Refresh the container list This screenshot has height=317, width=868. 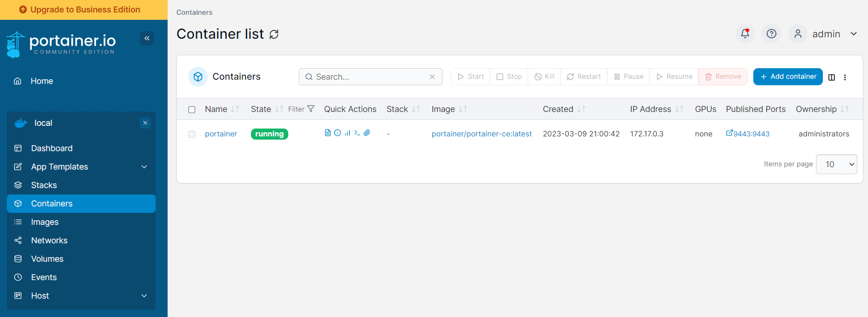(x=274, y=35)
